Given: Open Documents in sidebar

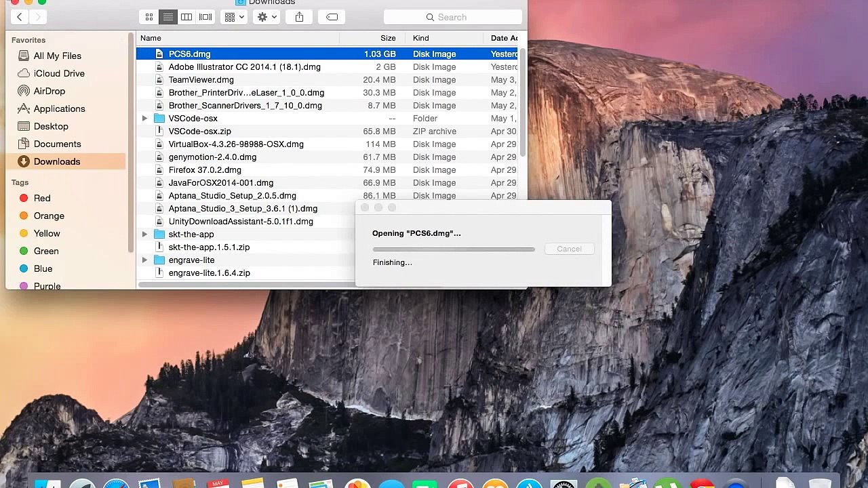Looking at the screenshot, I should click(x=57, y=144).
